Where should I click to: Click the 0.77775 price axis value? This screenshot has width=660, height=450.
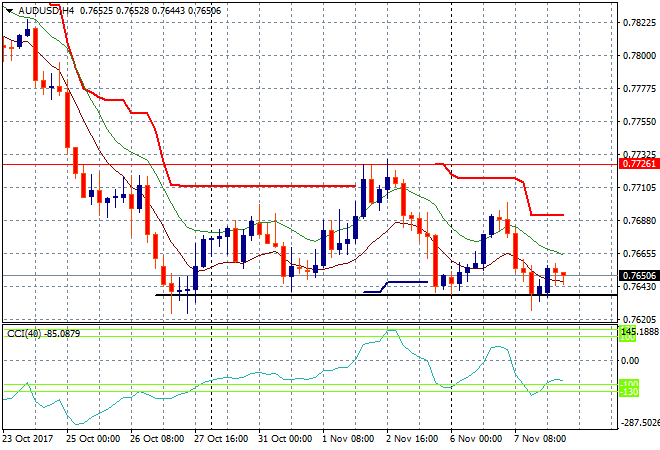pyautogui.click(x=639, y=89)
